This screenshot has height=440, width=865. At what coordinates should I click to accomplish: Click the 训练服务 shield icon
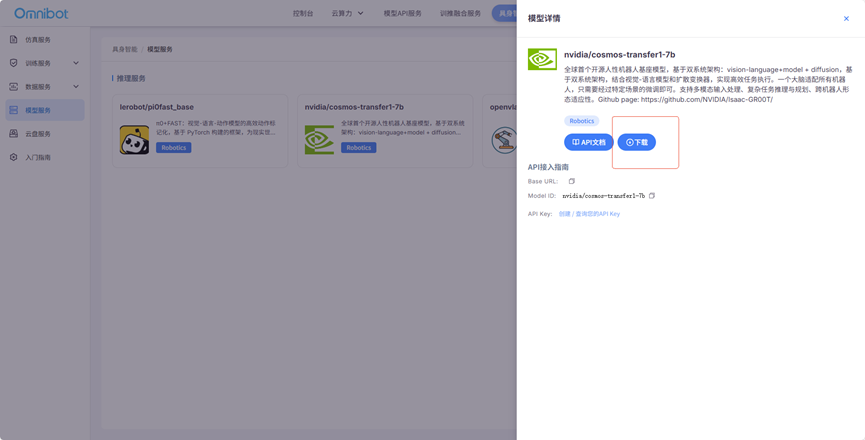pos(14,63)
